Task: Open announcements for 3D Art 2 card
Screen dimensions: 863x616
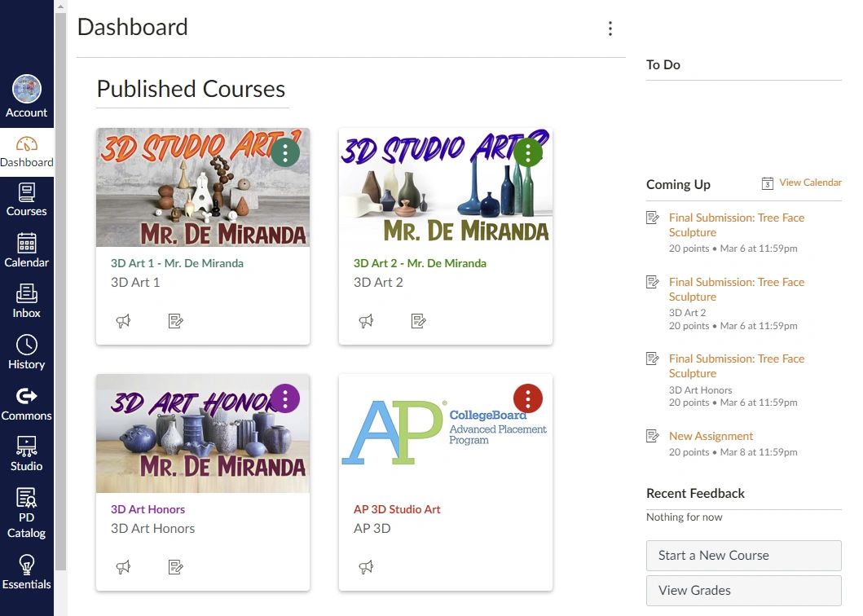Action: coord(366,321)
